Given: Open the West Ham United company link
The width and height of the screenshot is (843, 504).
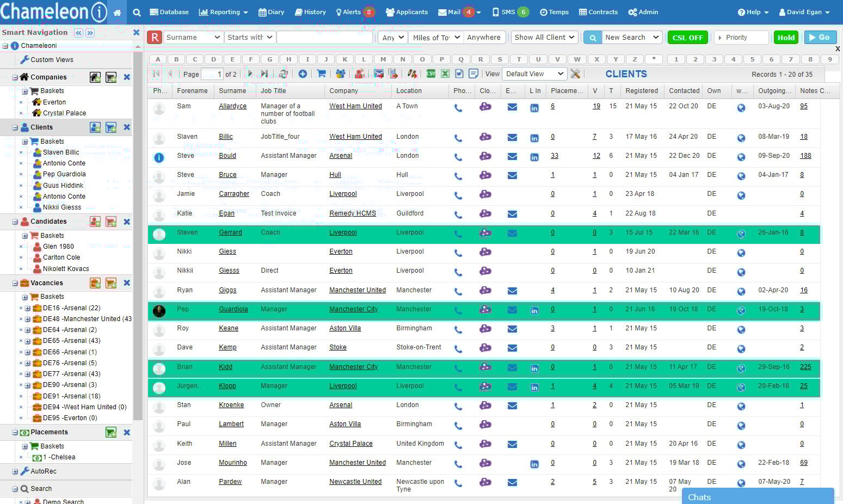Looking at the screenshot, I should (355, 106).
